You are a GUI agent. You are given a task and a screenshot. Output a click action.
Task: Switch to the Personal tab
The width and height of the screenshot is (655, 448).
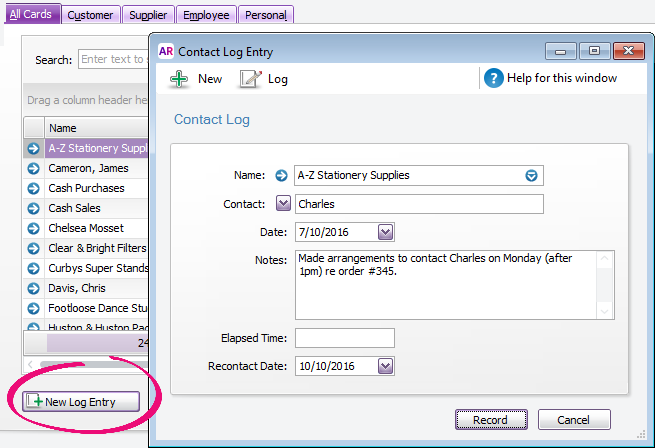pos(266,15)
